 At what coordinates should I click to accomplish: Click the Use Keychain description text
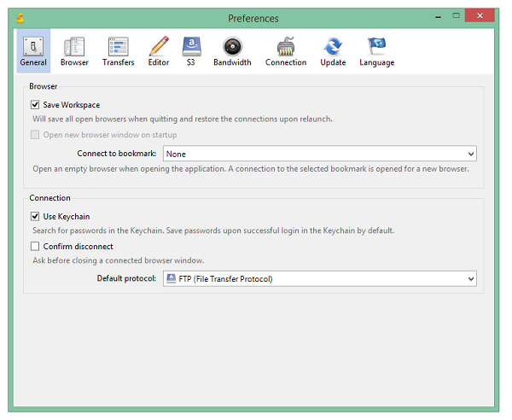pyautogui.click(x=213, y=230)
